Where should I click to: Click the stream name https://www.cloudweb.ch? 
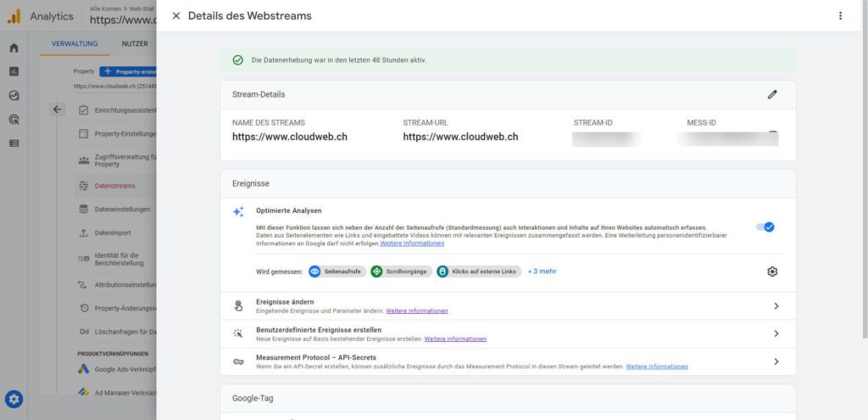(290, 137)
